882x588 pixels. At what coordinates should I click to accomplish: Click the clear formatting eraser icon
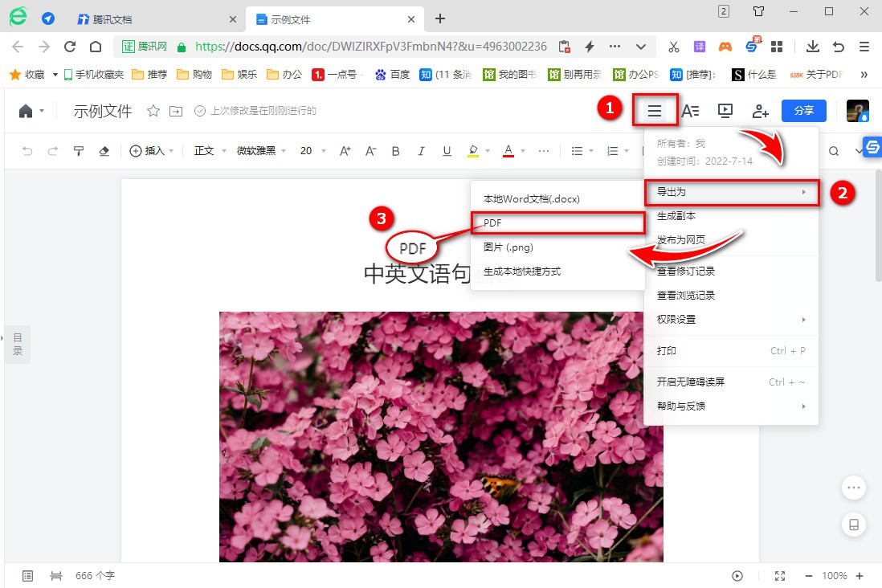coord(104,150)
